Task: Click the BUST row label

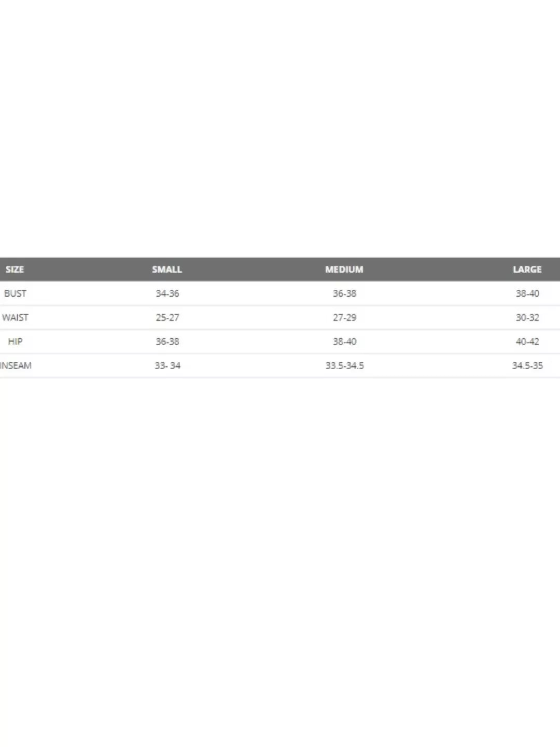Action: [15, 293]
